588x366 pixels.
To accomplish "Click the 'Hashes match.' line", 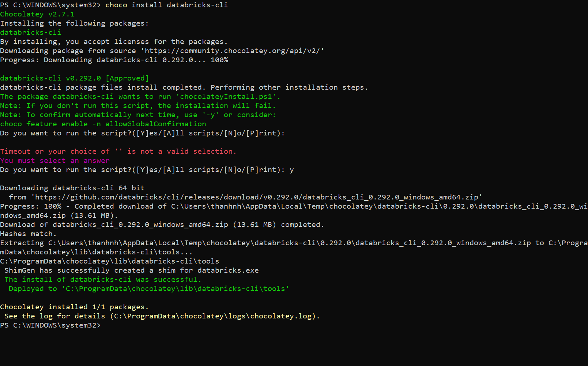I will (x=28, y=234).
